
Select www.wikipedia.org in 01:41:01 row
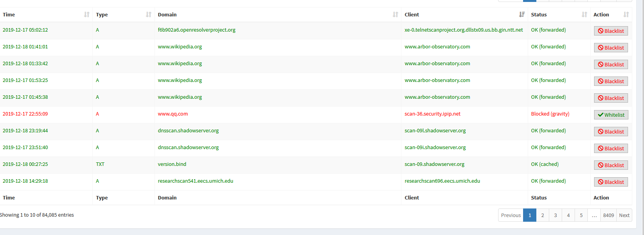(x=180, y=46)
